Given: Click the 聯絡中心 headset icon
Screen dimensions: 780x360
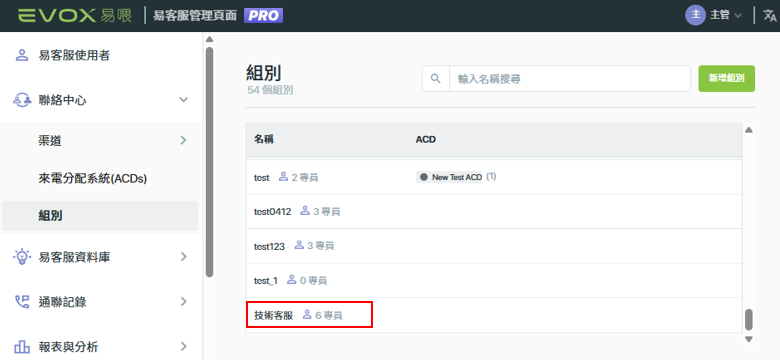Looking at the screenshot, I should coord(21,100).
